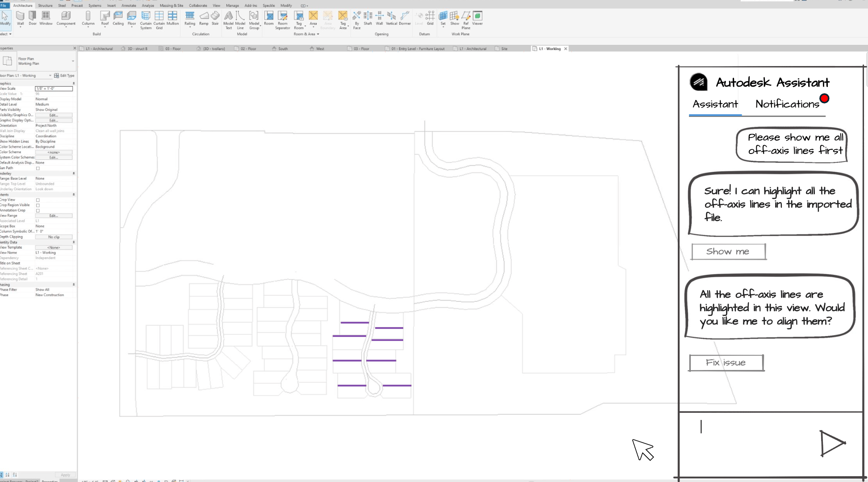The image size is (868, 482).
Task: Activate the Railing tool
Action: point(190,18)
